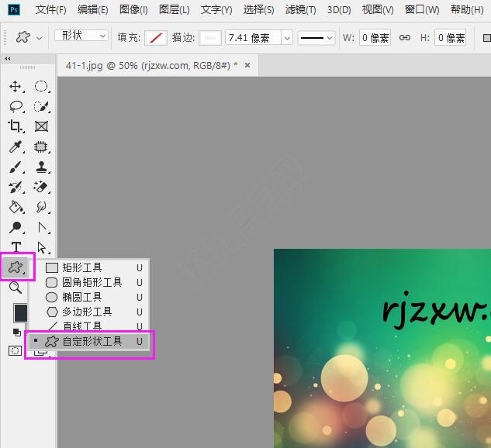The width and height of the screenshot is (491, 448).
Task: Reset default foreground and background colors
Action: (x=16, y=333)
